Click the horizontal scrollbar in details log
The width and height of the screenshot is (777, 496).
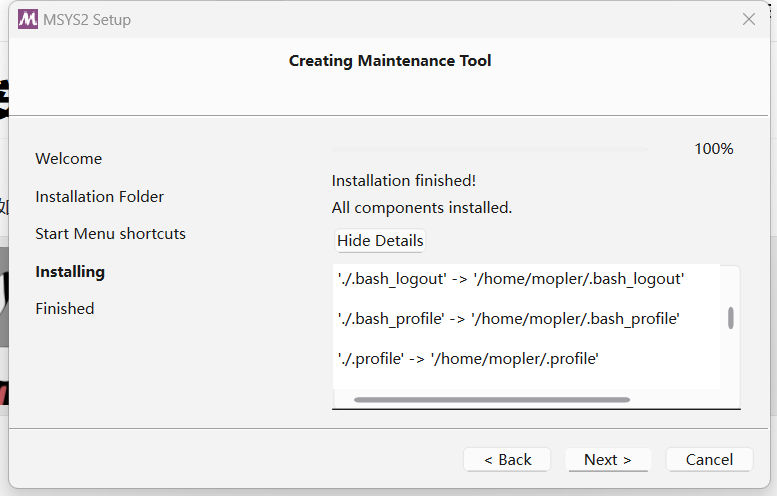click(x=491, y=399)
